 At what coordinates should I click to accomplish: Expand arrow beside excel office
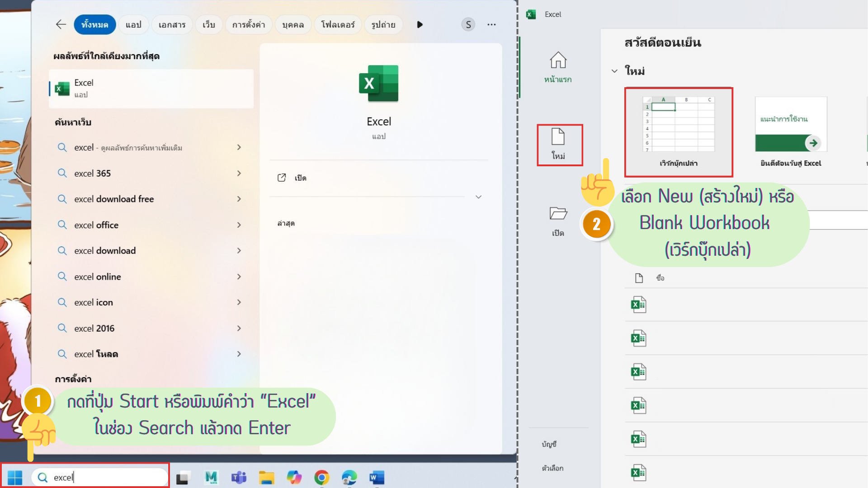[x=239, y=225]
